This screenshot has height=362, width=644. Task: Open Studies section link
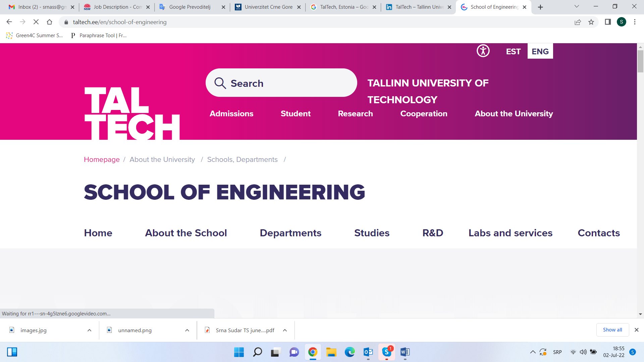372,233
